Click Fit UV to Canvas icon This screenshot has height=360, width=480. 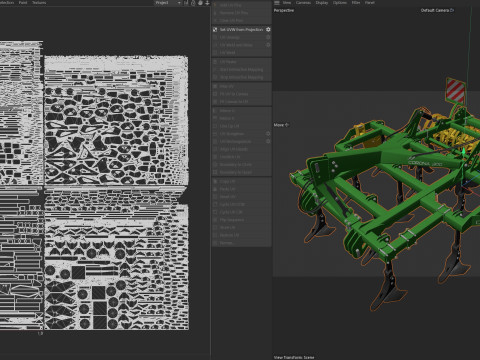[x=215, y=94]
